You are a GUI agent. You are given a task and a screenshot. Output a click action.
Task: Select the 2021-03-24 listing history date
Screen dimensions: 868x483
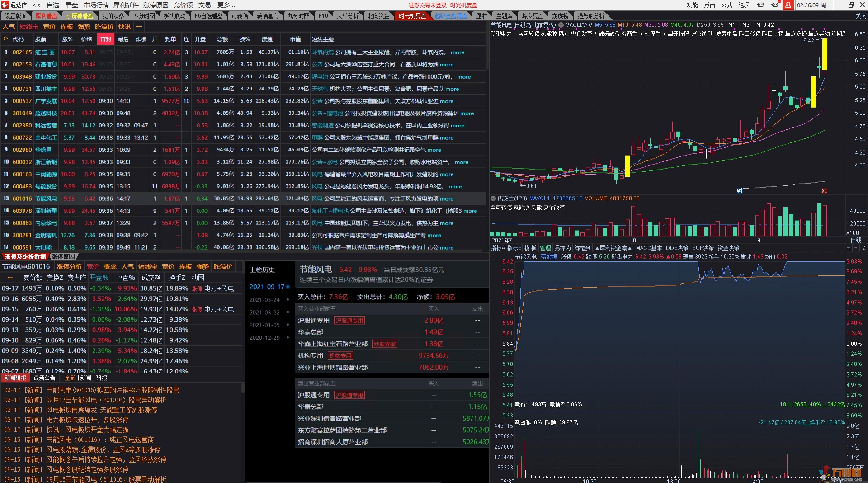[x=264, y=300]
